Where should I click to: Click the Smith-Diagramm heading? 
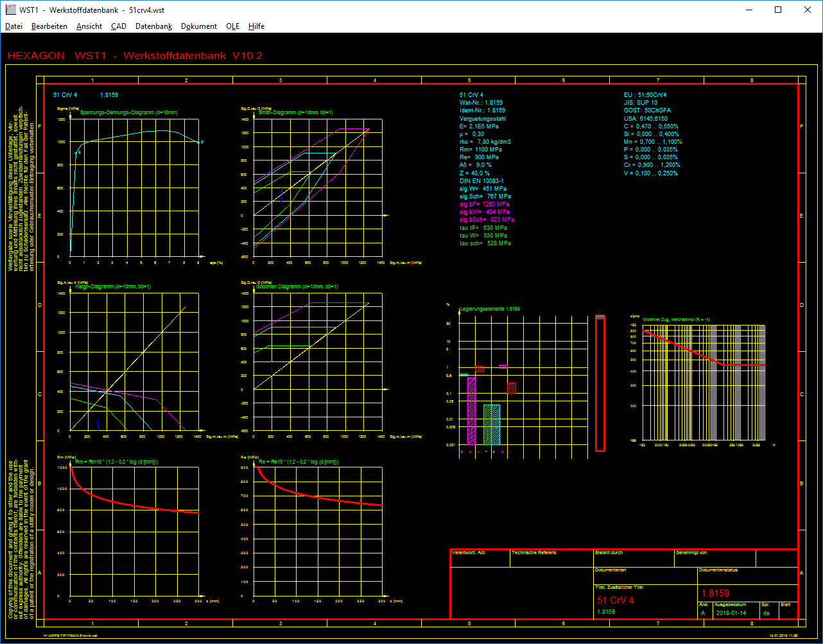[295, 112]
